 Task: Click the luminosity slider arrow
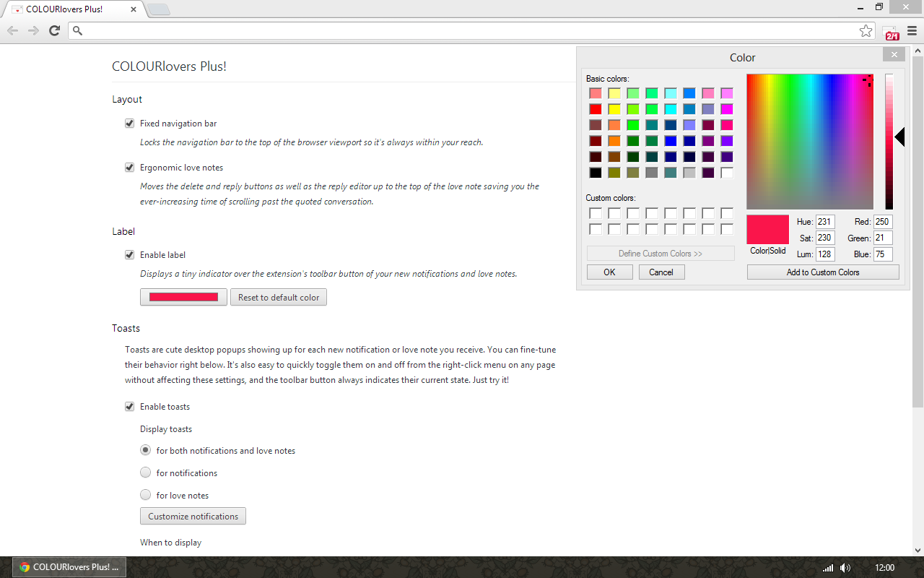(x=899, y=137)
